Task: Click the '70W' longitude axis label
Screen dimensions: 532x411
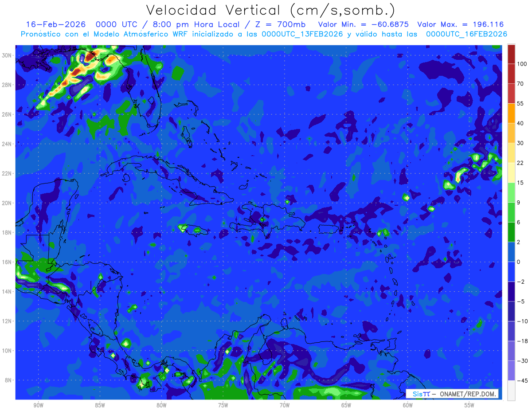Action: click(x=285, y=405)
